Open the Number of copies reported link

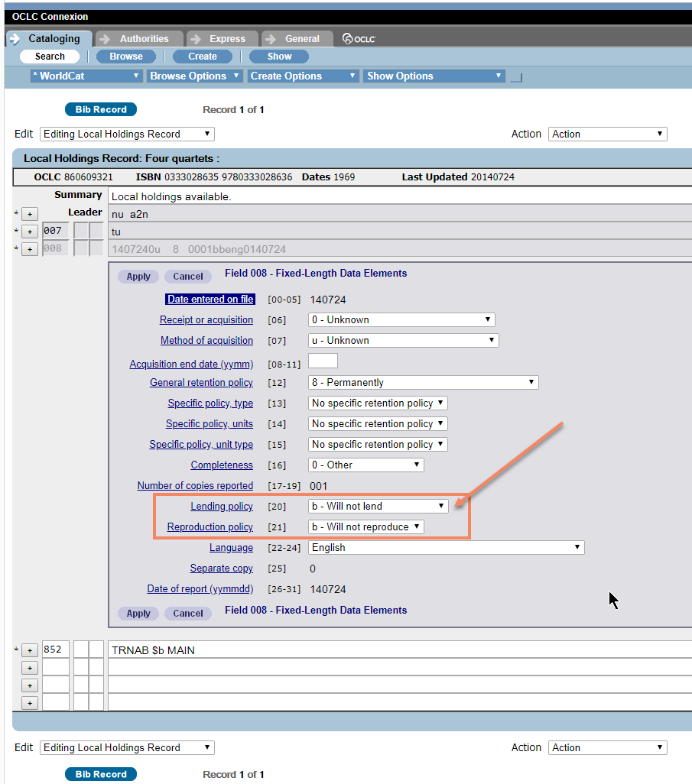click(x=195, y=485)
